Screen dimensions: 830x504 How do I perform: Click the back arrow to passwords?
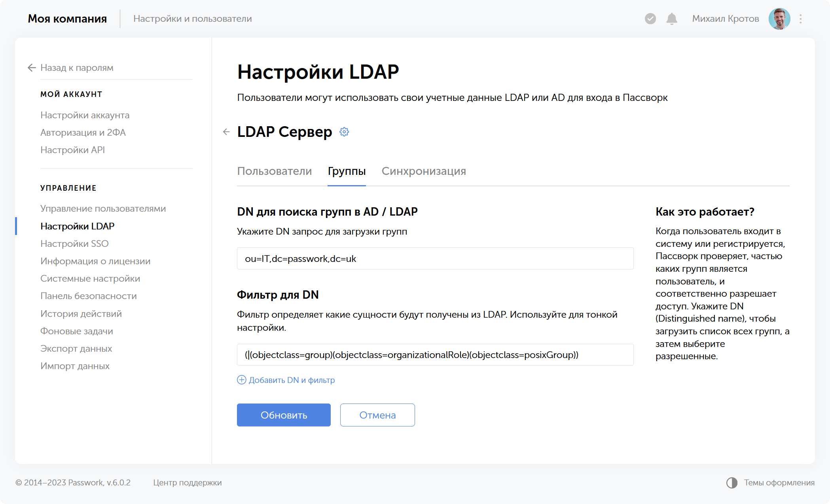pos(32,68)
